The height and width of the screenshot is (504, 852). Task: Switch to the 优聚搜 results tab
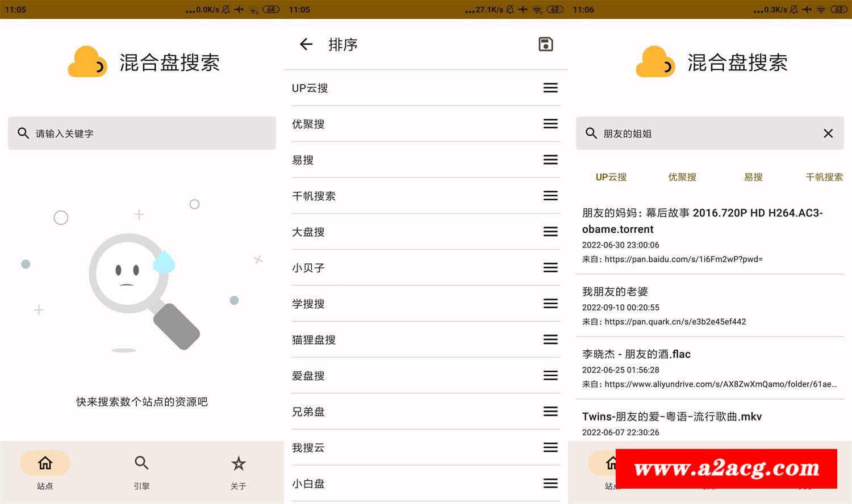point(682,177)
